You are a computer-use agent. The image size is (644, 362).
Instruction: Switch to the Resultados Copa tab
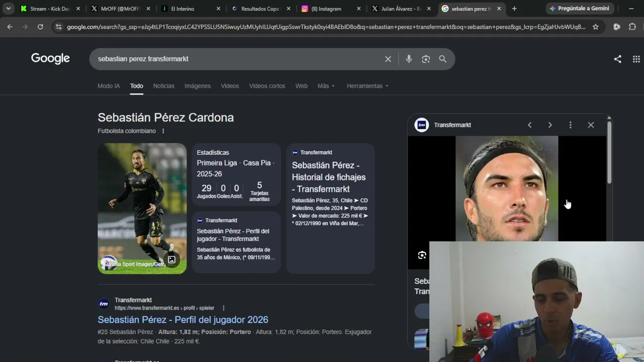pos(260,9)
